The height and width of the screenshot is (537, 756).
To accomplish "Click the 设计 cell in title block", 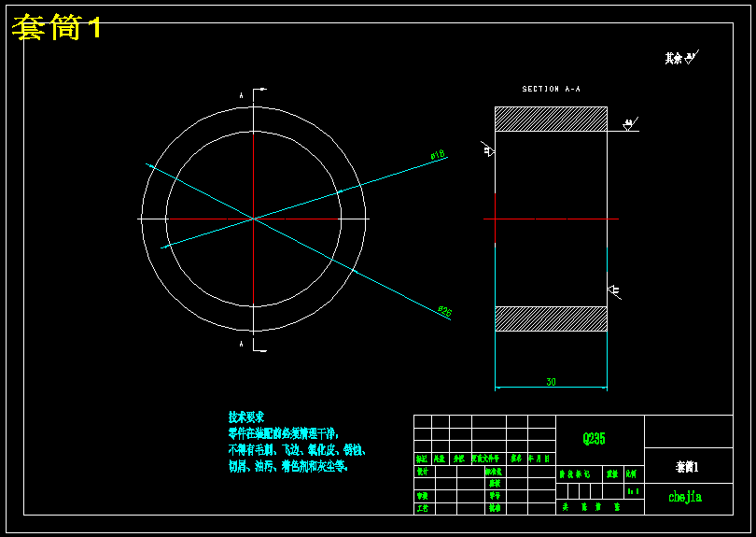I will coord(423,472).
